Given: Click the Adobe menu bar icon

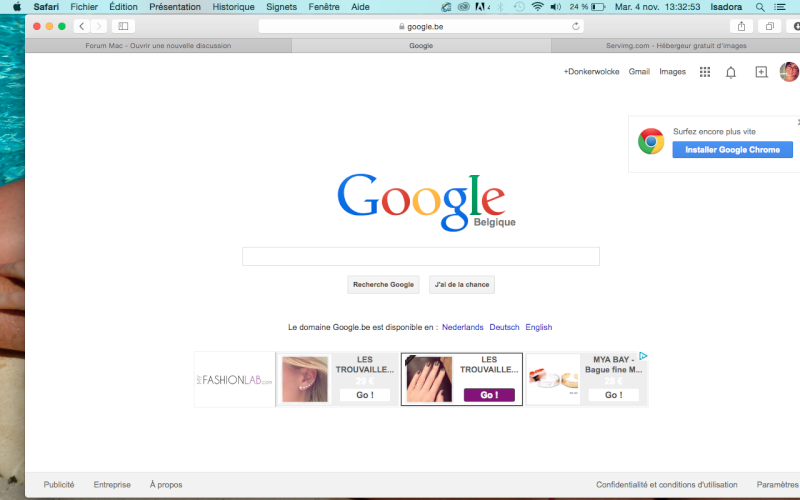Looking at the screenshot, I should tap(481, 7).
